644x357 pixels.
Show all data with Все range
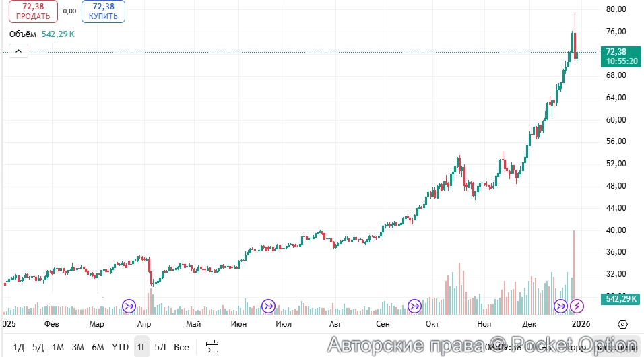181,347
